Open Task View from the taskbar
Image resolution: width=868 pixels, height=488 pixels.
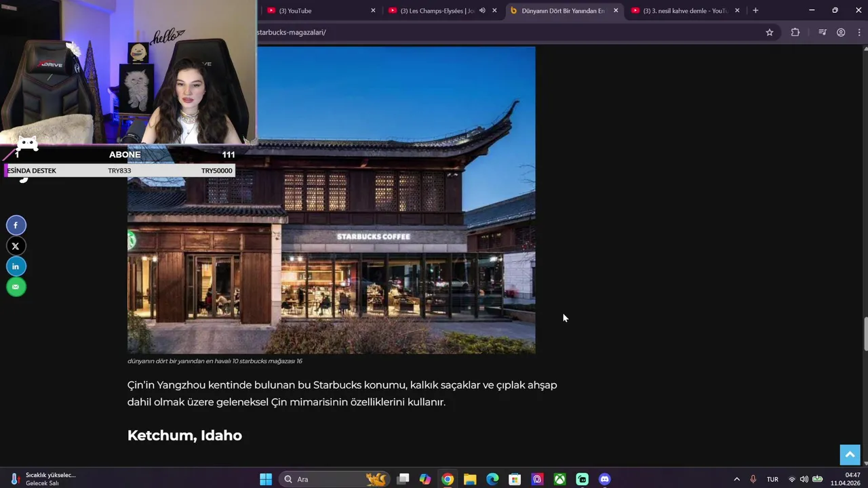pyautogui.click(x=403, y=479)
